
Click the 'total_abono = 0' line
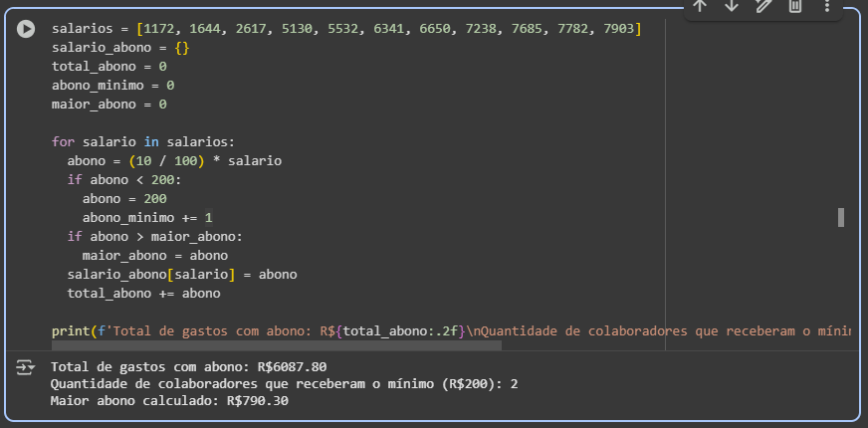pyautogui.click(x=109, y=67)
